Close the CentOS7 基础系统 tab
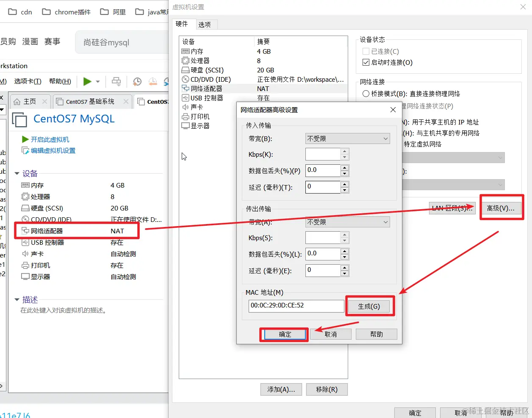This screenshot has height=418, width=532. (x=126, y=102)
